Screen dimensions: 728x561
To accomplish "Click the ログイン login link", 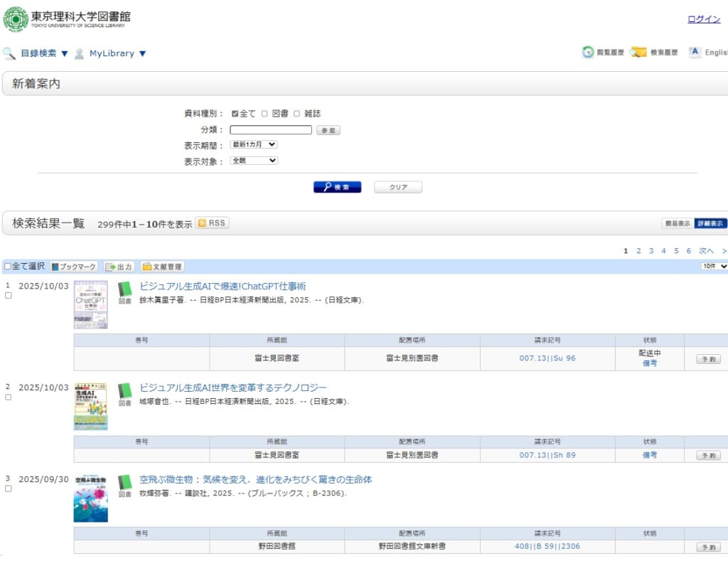I will pos(704,19).
